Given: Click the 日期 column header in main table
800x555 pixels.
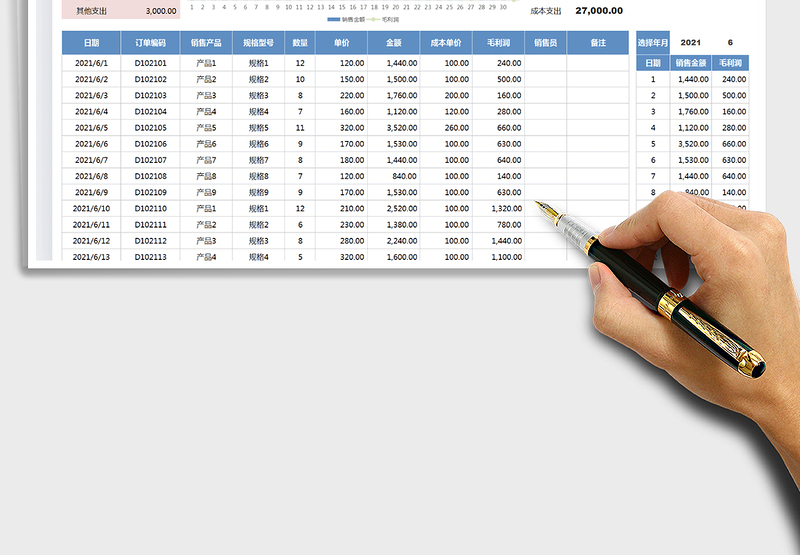Looking at the screenshot, I should point(91,43).
